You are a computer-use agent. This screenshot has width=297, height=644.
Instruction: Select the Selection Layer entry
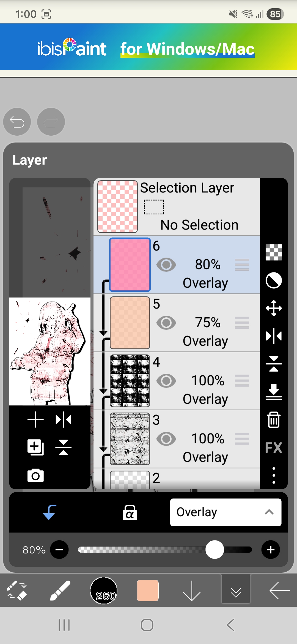click(177, 207)
